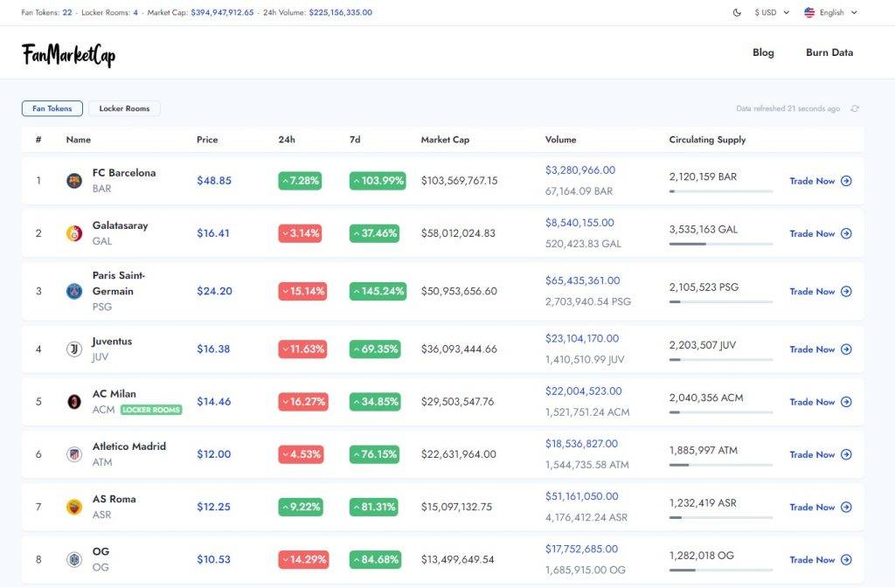Click Atletico Madrid circulating supply progress bar
Viewport: 895px width, 588px height.
point(721,465)
